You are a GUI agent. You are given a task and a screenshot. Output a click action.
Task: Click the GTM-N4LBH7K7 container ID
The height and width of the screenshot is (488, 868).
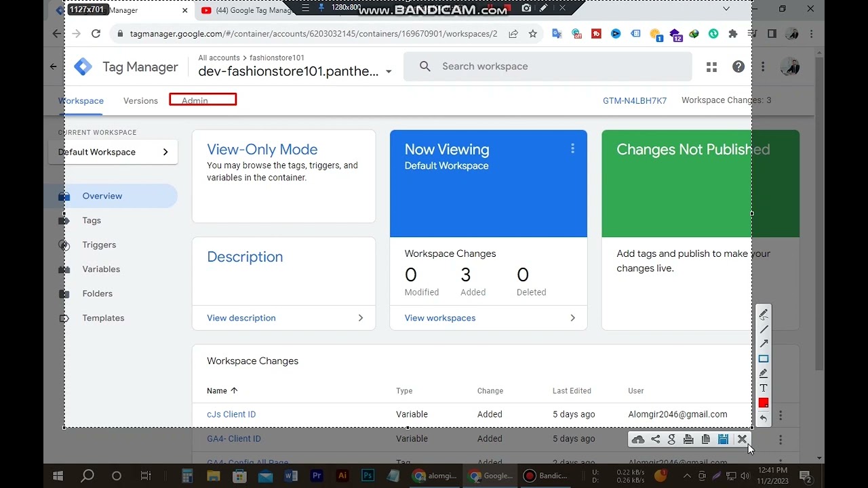pyautogui.click(x=635, y=100)
